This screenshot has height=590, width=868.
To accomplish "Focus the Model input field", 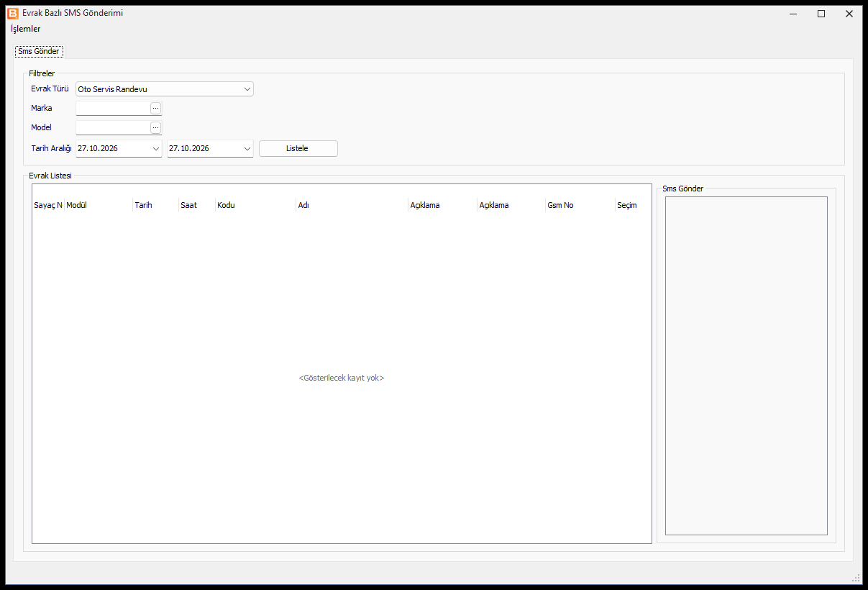I will (113, 127).
